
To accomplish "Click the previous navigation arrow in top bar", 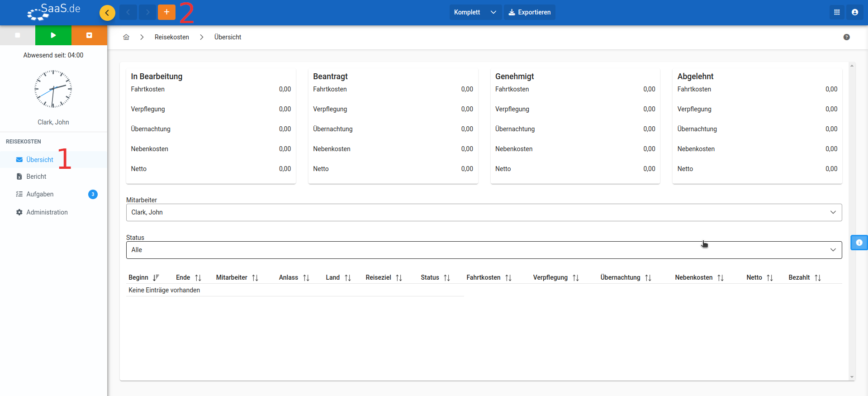I will point(128,12).
